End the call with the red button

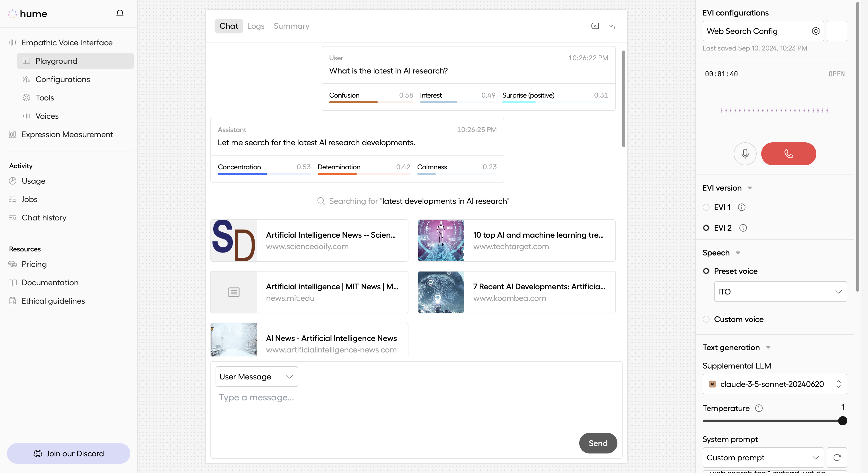(x=788, y=154)
